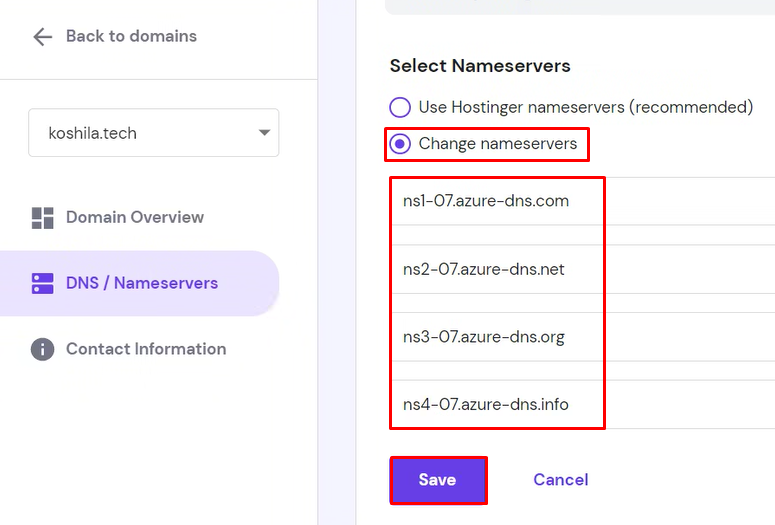The height and width of the screenshot is (525, 775).
Task: Click the Change nameservers label text
Action: [x=498, y=144]
